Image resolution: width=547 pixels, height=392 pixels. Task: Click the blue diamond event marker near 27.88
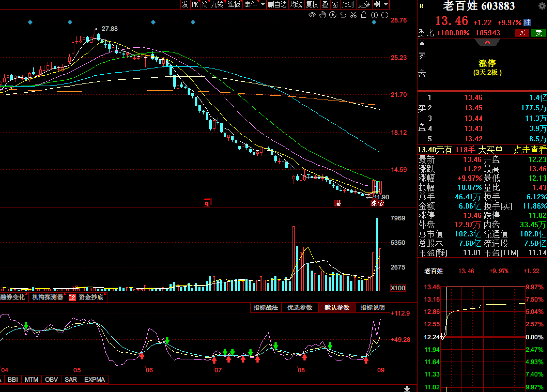[70, 22]
